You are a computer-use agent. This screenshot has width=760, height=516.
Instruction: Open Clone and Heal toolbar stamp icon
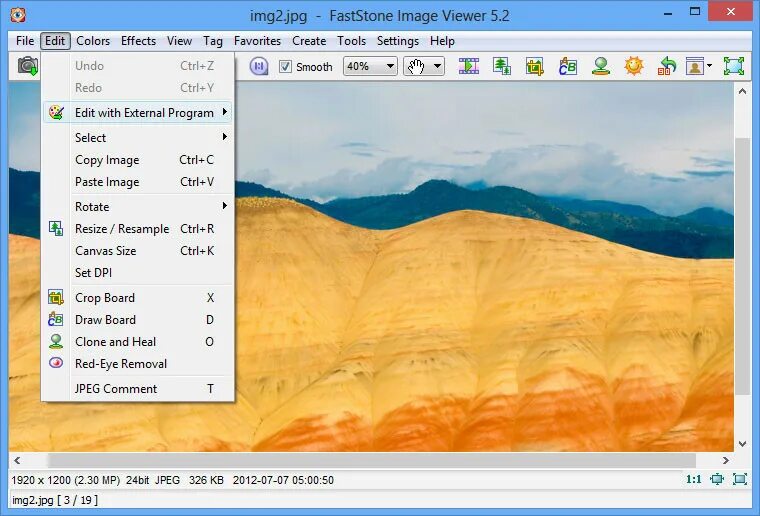point(601,66)
